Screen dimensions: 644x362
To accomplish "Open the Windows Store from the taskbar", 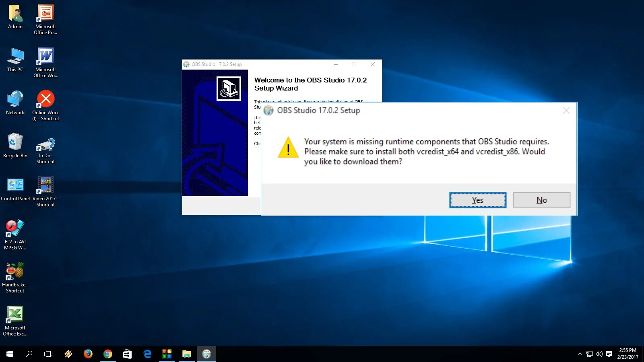I will click(127, 354).
